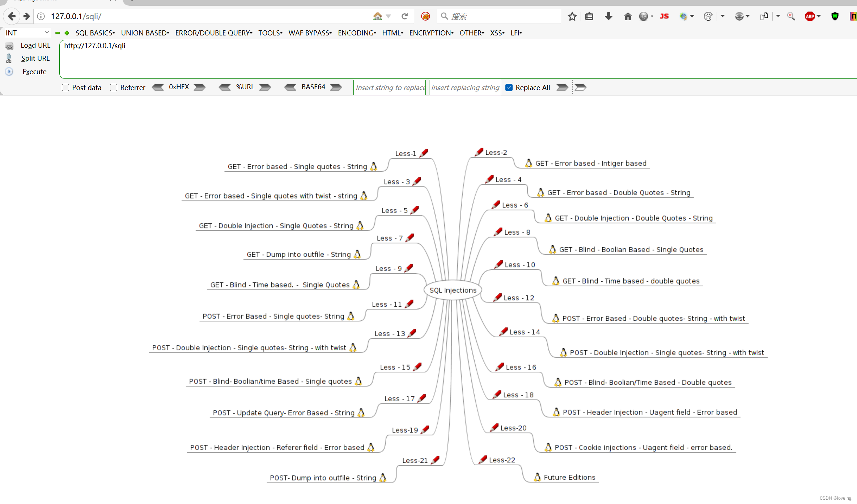Enable the Referrer checkbox

pos(114,87)
